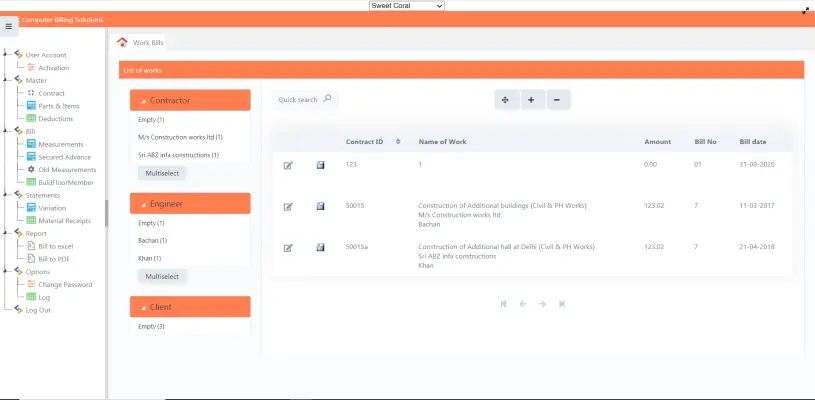Open Secured Advance menu item
815x400 pixels.
pos(64,157)
